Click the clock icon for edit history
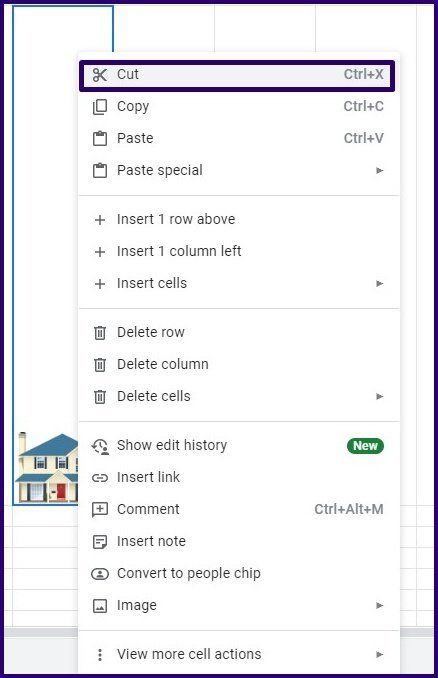 pos(100,446)
